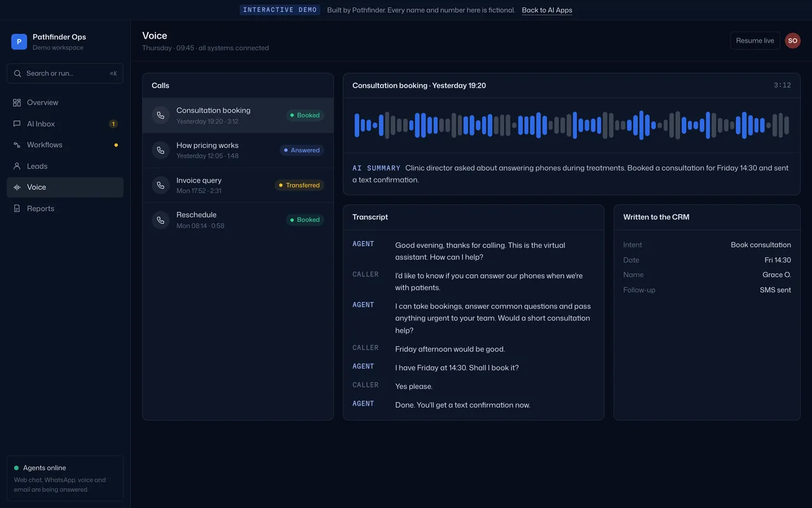Click the Written to the CRM heading

[656, 217]
